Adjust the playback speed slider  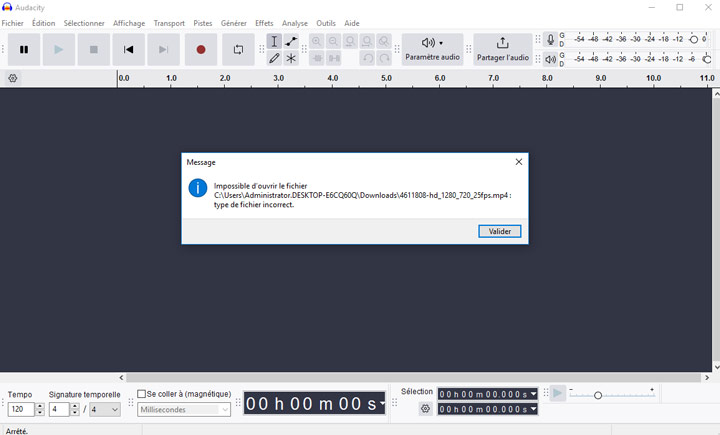point(598,395)
